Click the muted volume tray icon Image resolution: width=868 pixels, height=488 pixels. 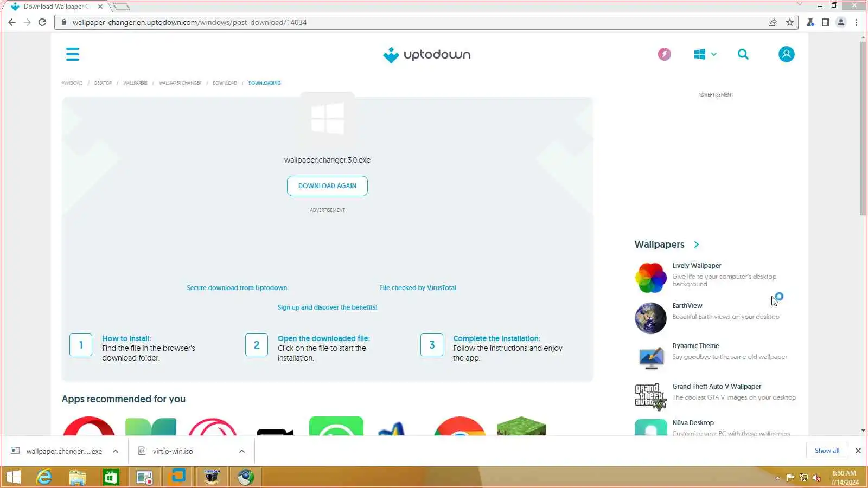click(816, 478)
